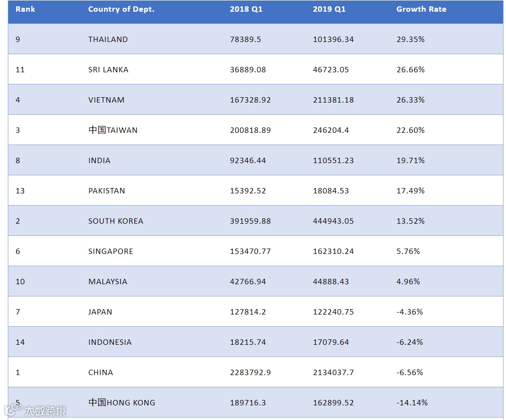The width and height of the screenshot is (506, 420).
Task: Click the INDIA growth rate 19.71%
Action: click(x=410, y=160)
